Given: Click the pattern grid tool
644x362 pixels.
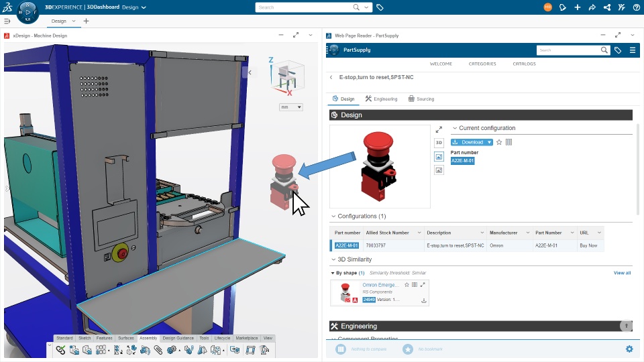Looking at the screenshot, I should click(x=101, y=350).
